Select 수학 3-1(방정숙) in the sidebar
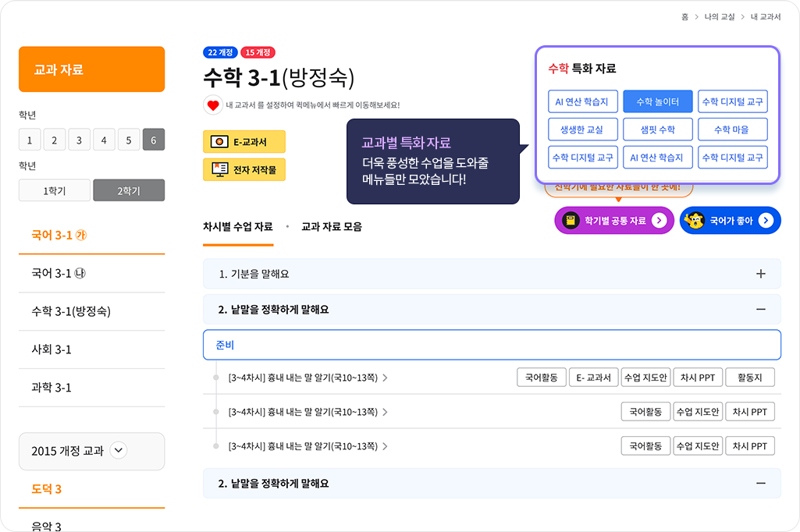This screenshot has width=800, height=532. pos(92,311)
